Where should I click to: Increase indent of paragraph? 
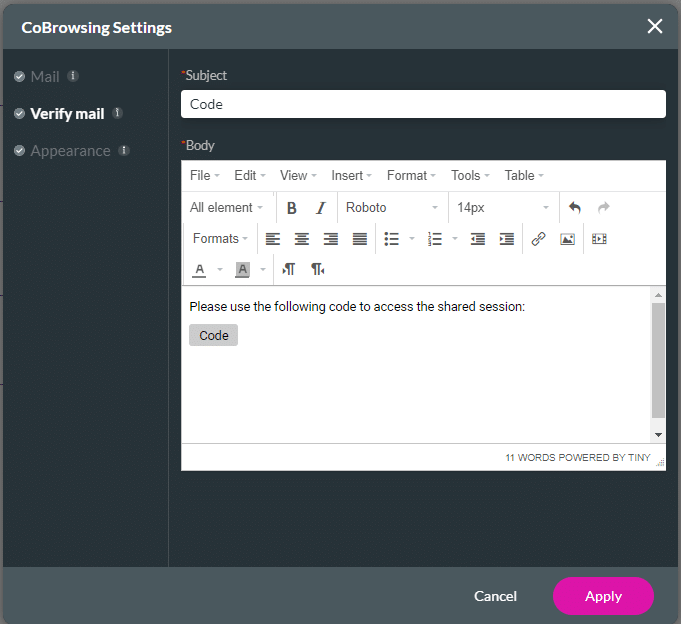(x=507, y=239)
